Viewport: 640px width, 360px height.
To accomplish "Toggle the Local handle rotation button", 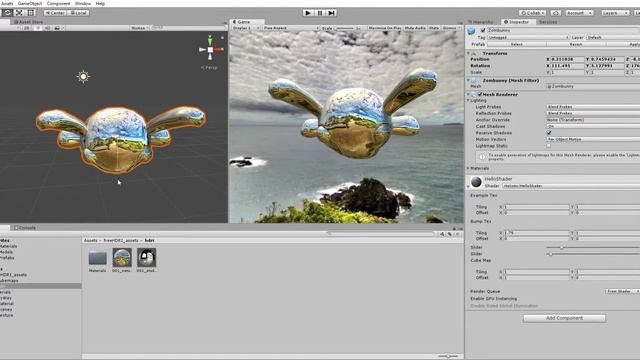I will (78, 13).
